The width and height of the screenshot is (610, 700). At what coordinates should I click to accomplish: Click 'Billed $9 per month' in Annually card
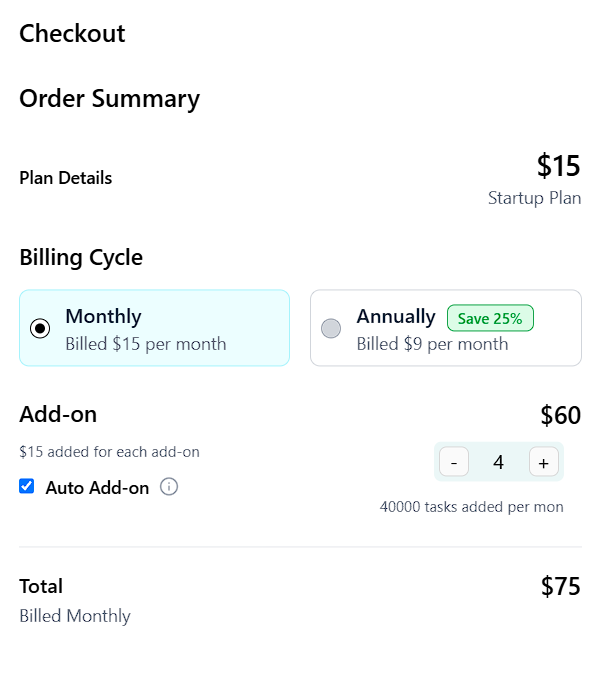pyautogui.click(x=432, y=344)
